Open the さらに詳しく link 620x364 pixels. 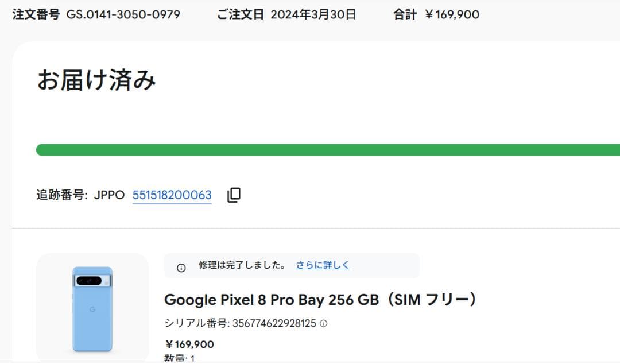point(322,265)
